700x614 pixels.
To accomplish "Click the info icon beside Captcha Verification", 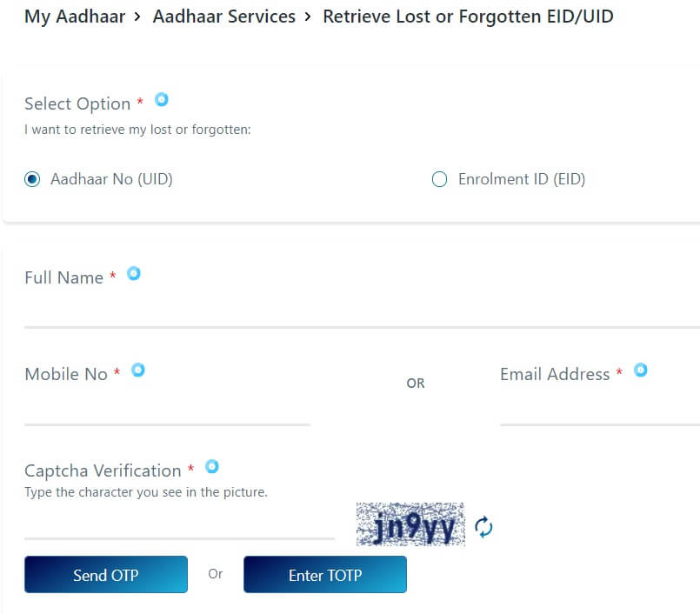I will tap(211, 467).
